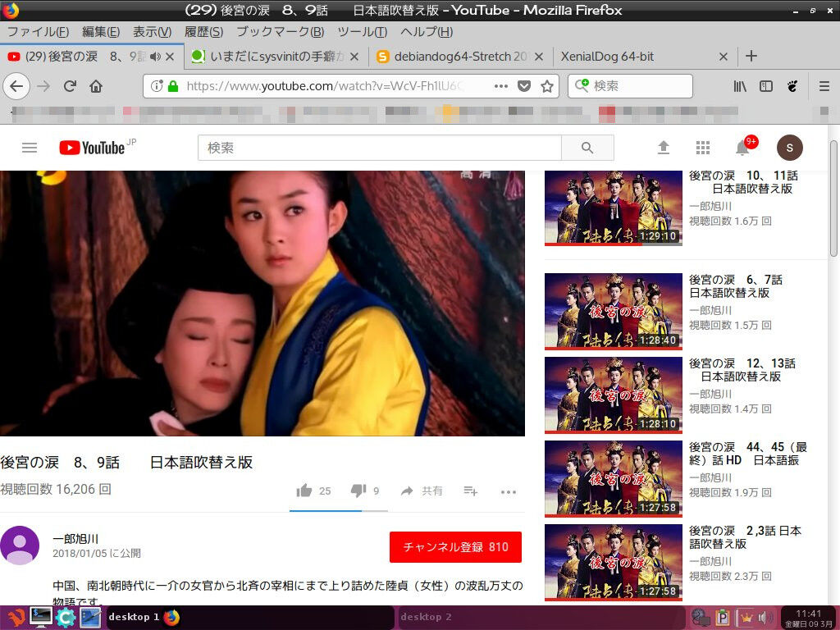Go back with the browser back arrow
Screen dimensions: 840x630
[16, 85]
